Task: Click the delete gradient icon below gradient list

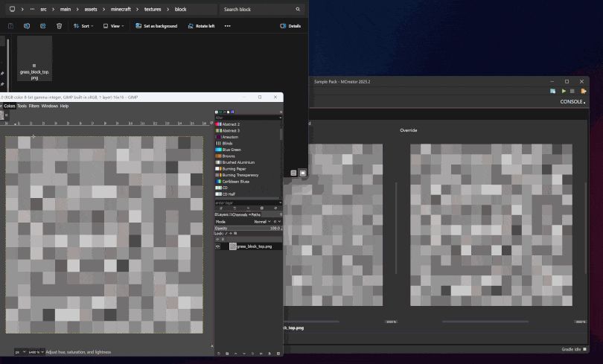Action: (x=262, y=208)
